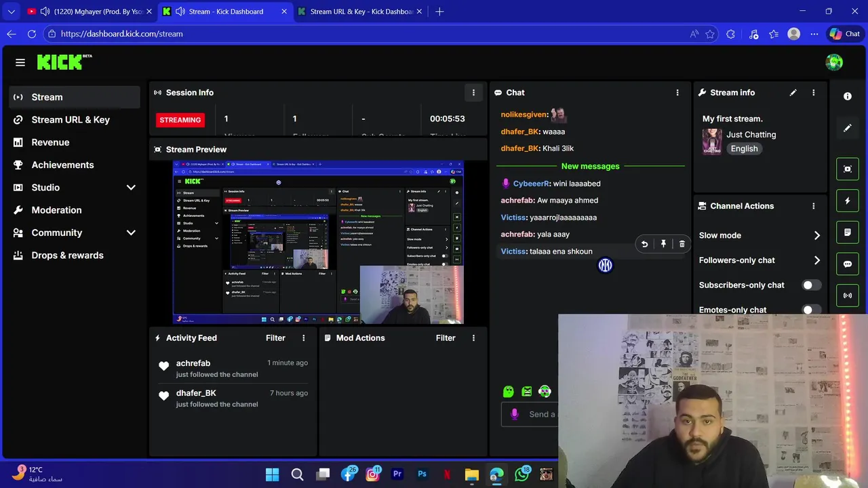
Task: Open the profile avatar menu
Action: click(834, 62)
